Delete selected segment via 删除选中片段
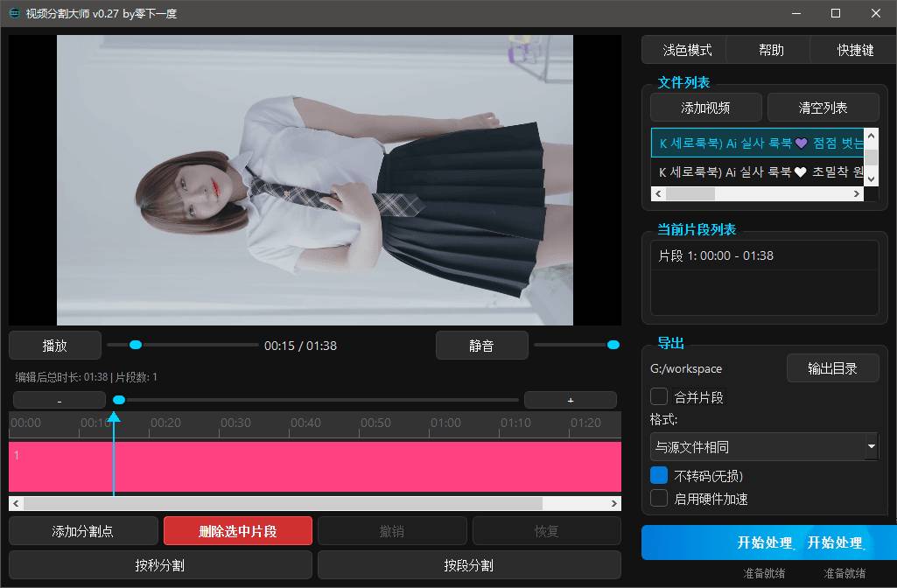Screen dimensions: 897x588 point(237,530)
